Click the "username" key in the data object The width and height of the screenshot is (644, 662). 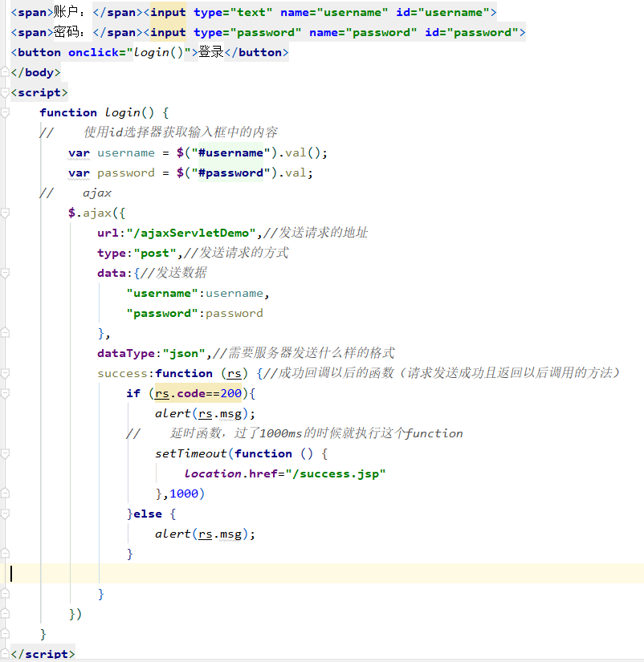point(162,293)
